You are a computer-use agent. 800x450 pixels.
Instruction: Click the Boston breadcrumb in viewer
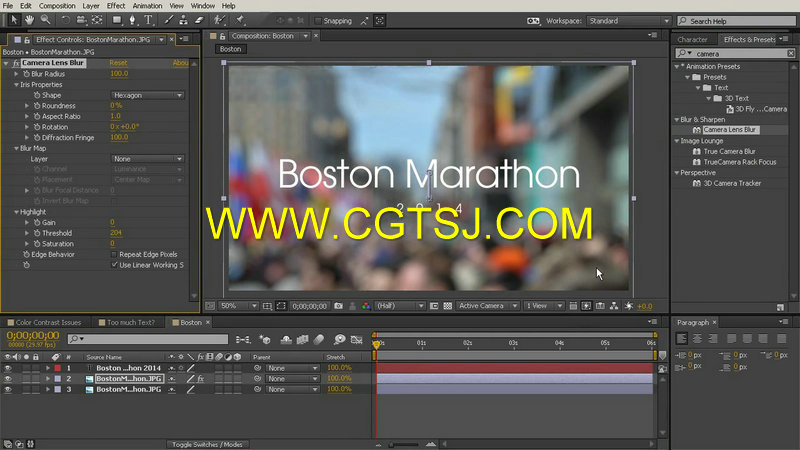(x=231, y=49)
